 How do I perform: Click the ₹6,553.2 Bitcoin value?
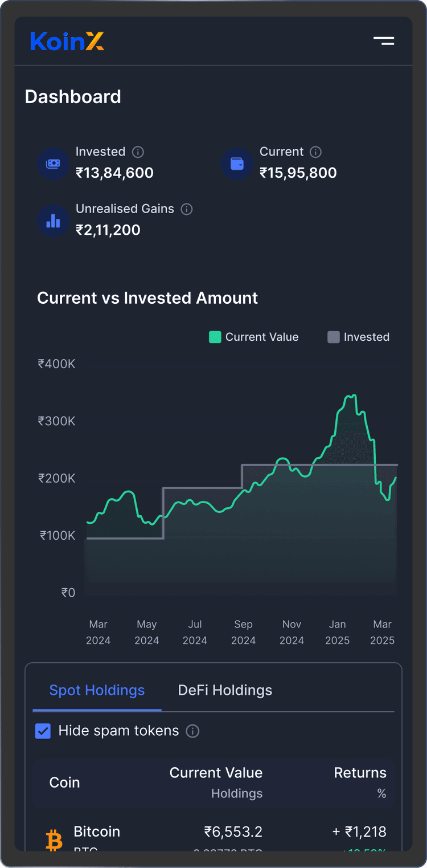[233, 832]
